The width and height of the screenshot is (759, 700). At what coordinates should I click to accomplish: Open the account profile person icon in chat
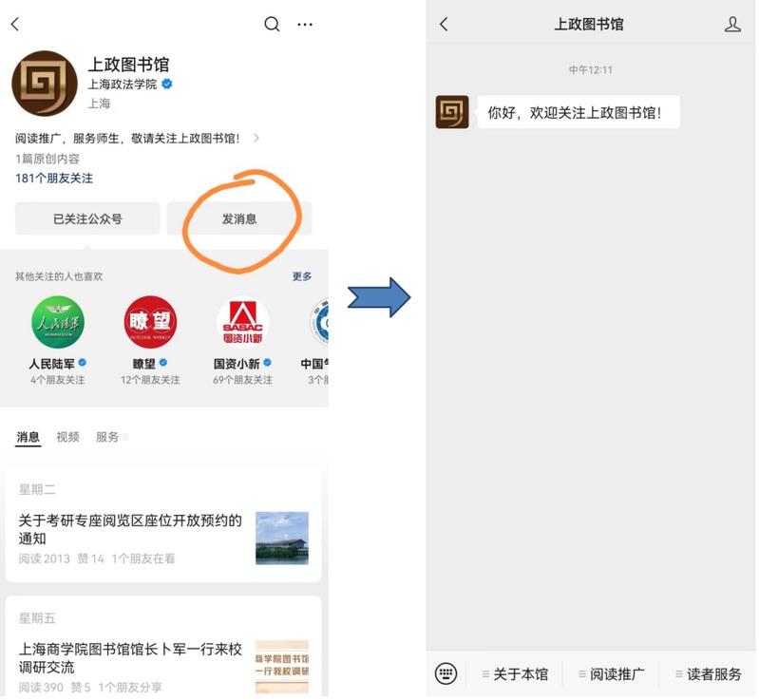click(732, 24)
